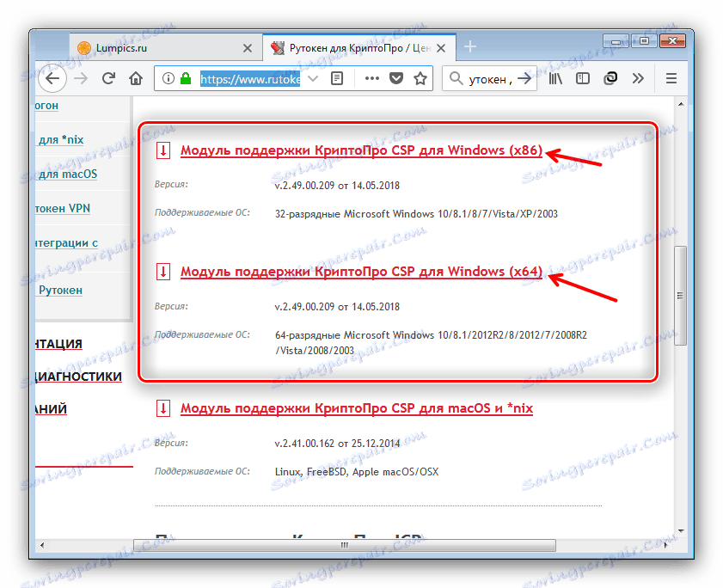Image resolution: width=723 pixels, height=588 pixels.
Task: Open the 'для *nix' sidebar link
Action: point(61,140)
